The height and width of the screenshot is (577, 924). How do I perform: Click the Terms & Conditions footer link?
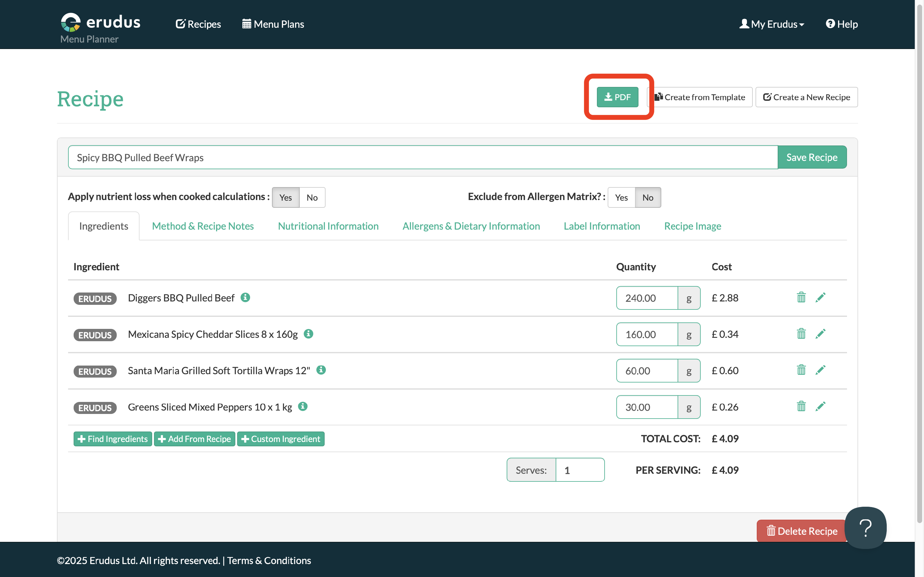(269, 560)
